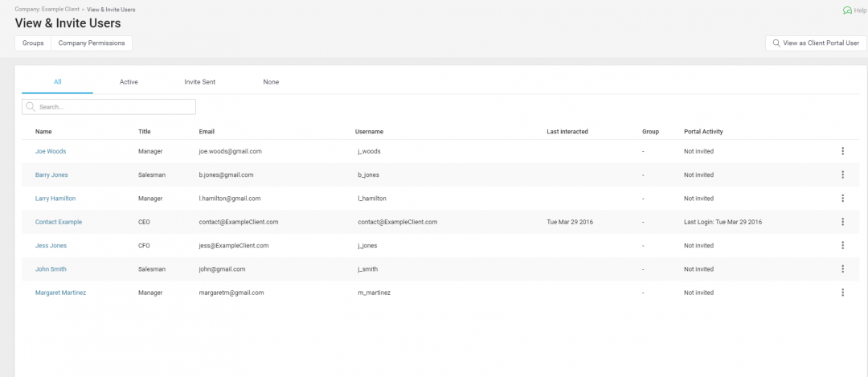The image size is (868, 377).
Task: Switch to the None tab
Action: (272, 82)
